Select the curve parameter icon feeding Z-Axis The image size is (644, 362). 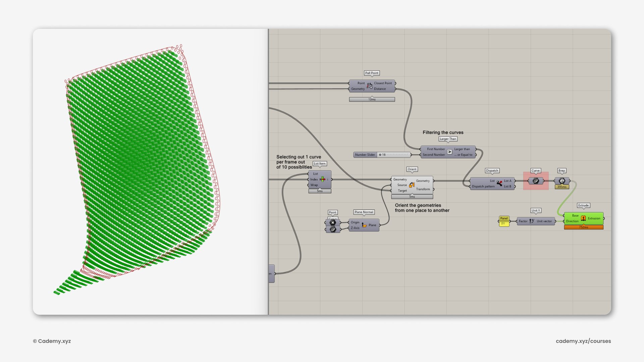pyautogui.click(x=333, y=229)
